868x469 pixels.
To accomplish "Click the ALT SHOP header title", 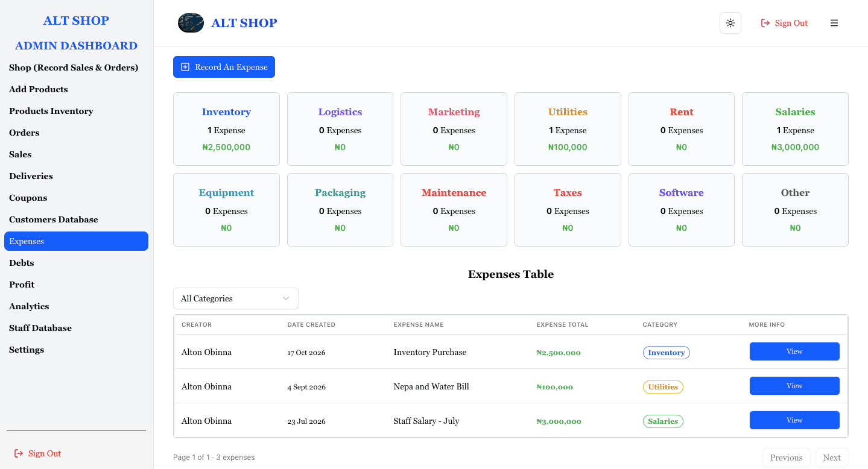I will [244, 23].
